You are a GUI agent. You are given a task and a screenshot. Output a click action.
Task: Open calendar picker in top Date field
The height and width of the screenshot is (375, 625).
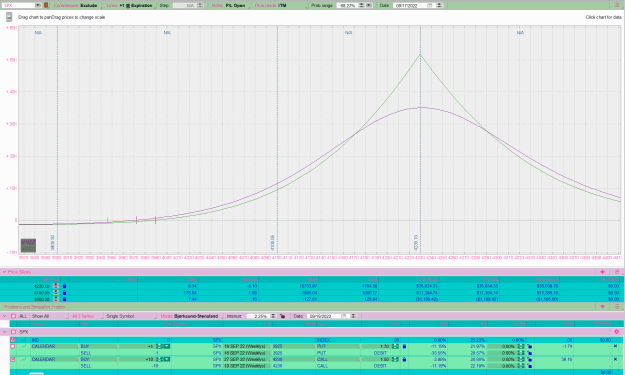pos(430,6)
